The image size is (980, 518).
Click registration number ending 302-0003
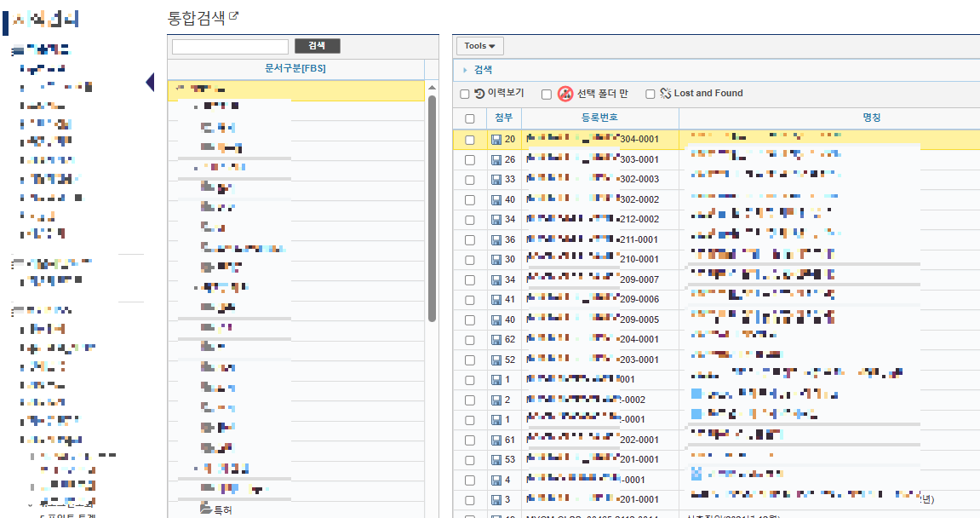point(593,179)
